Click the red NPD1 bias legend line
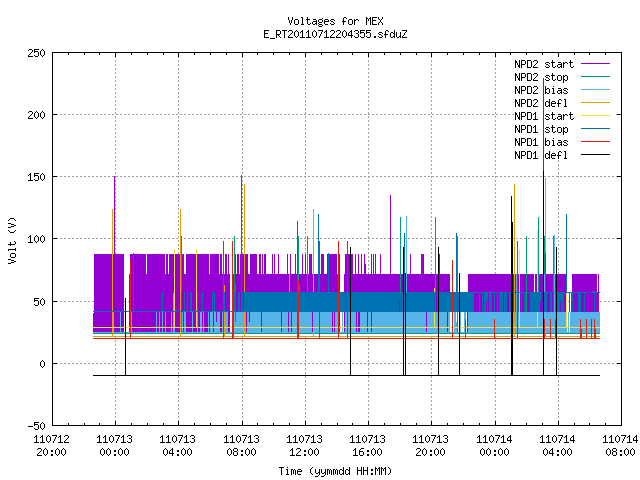 coord(596,142)
